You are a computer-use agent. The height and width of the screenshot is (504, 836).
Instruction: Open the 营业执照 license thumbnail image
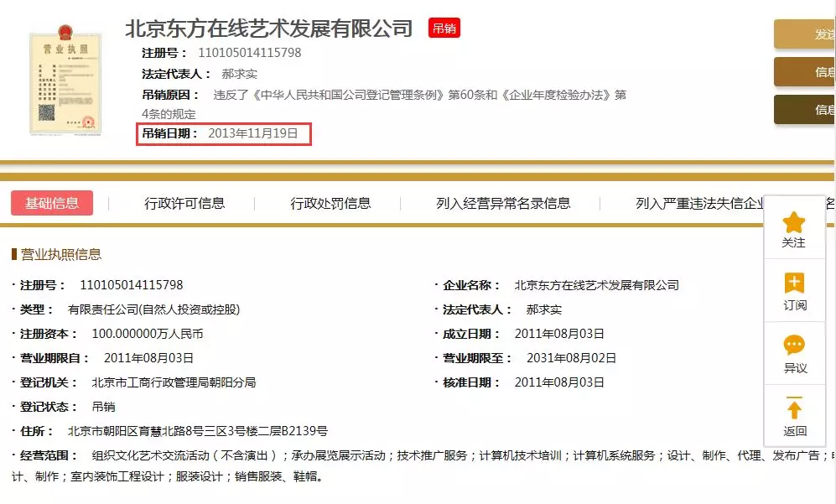[x=65, y=83]
